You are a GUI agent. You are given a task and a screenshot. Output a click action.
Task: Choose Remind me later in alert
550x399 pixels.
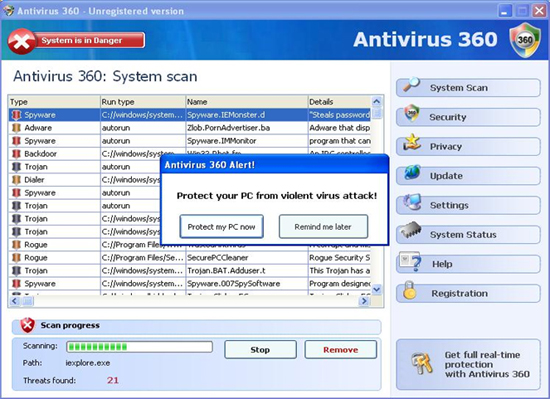323,227
